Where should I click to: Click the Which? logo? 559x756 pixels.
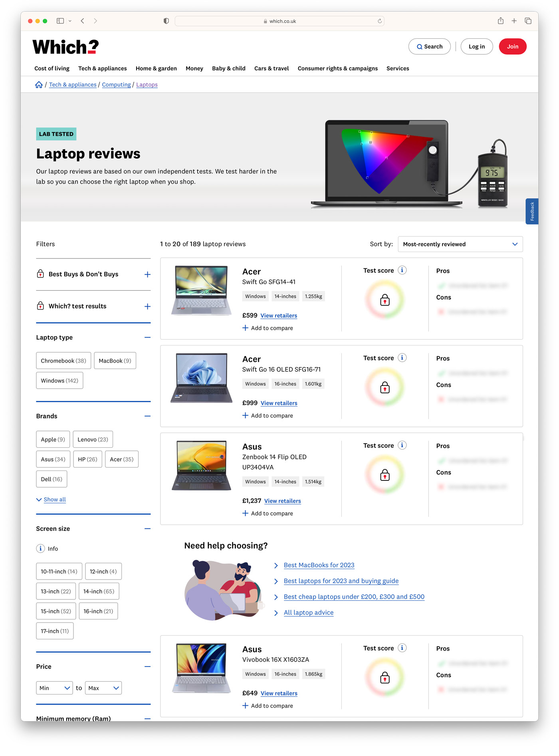click(x=65, y=47)
